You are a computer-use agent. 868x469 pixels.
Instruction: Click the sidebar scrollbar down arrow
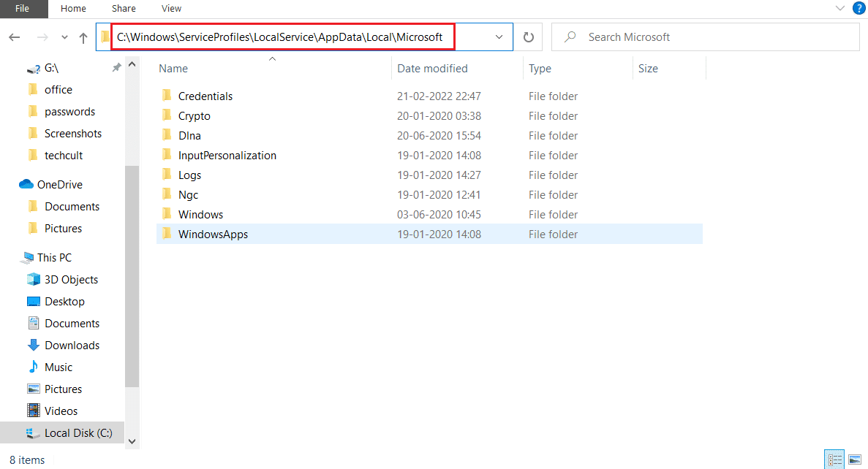[x=132, y=441]
